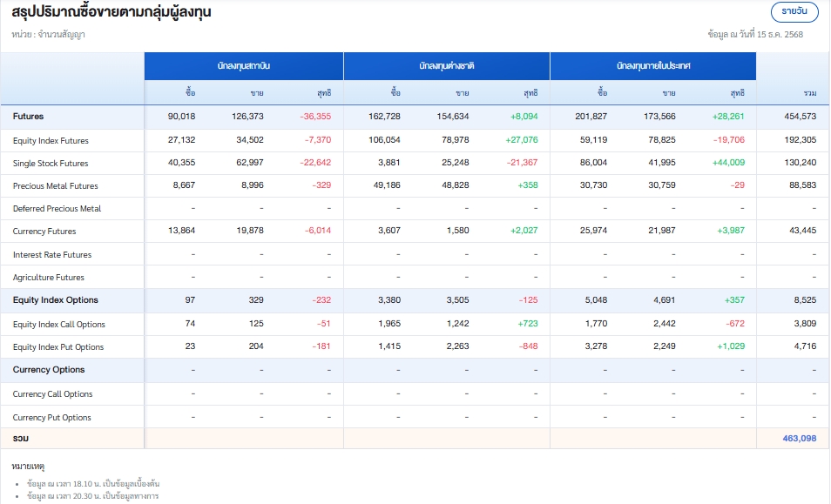Click the Equity Index Futures row label
The height and width of the screenshot is (504, 831).
51,141
